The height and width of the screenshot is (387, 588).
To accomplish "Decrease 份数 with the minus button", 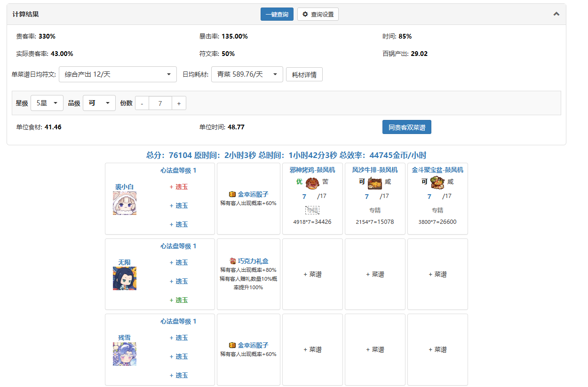I will tap(142, 103).
